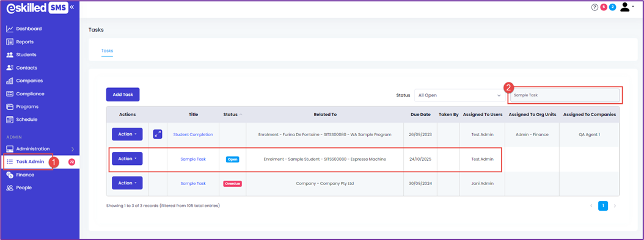Screen dimensions: 644x240
Task: Sort by the Title column header
Action: coord(194,114)
